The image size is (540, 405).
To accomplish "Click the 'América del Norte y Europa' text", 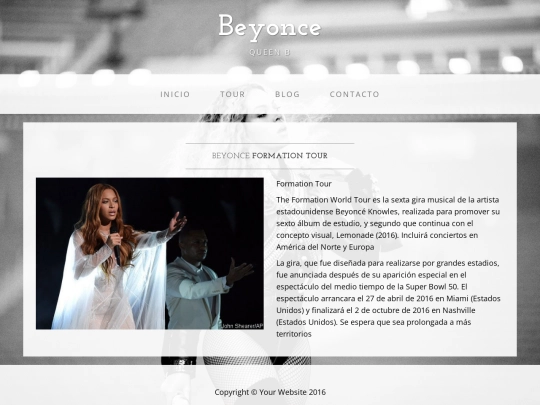I will point(325,247).
